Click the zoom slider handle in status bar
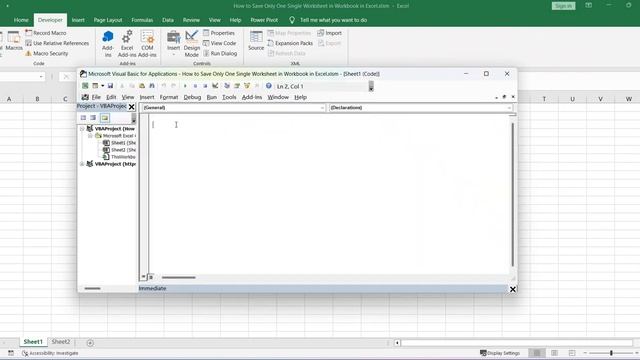640x360 pixels. (x=611, y=353)
